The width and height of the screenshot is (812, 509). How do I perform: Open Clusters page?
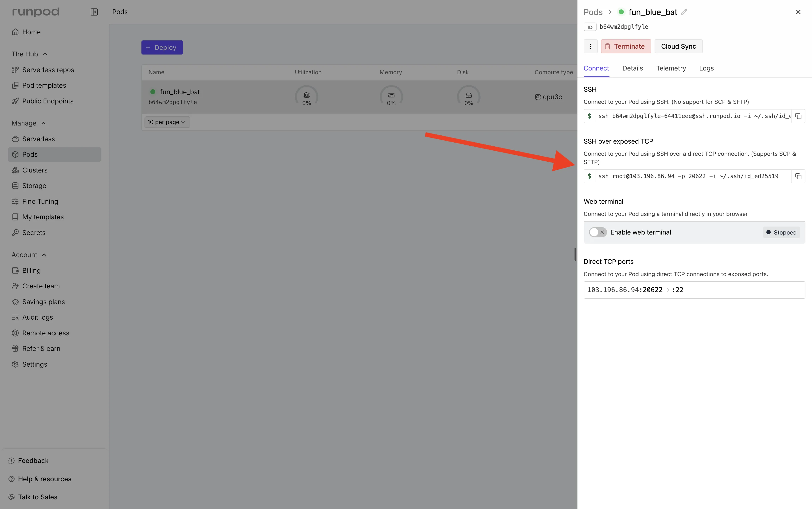coord(55,170)
